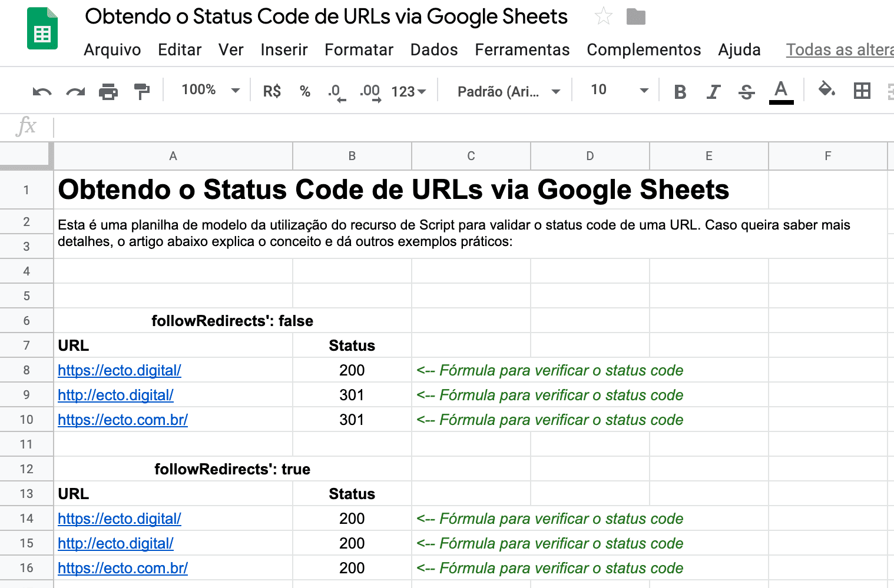Viewport: 894px width, 588px height.
Task: Select column A header
Action: tap(173, 156)
